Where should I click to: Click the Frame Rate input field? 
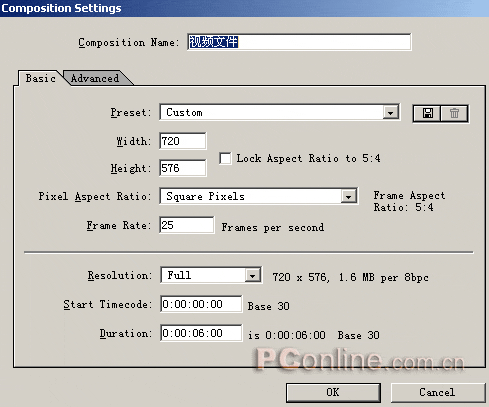click(x=187, y=225)
